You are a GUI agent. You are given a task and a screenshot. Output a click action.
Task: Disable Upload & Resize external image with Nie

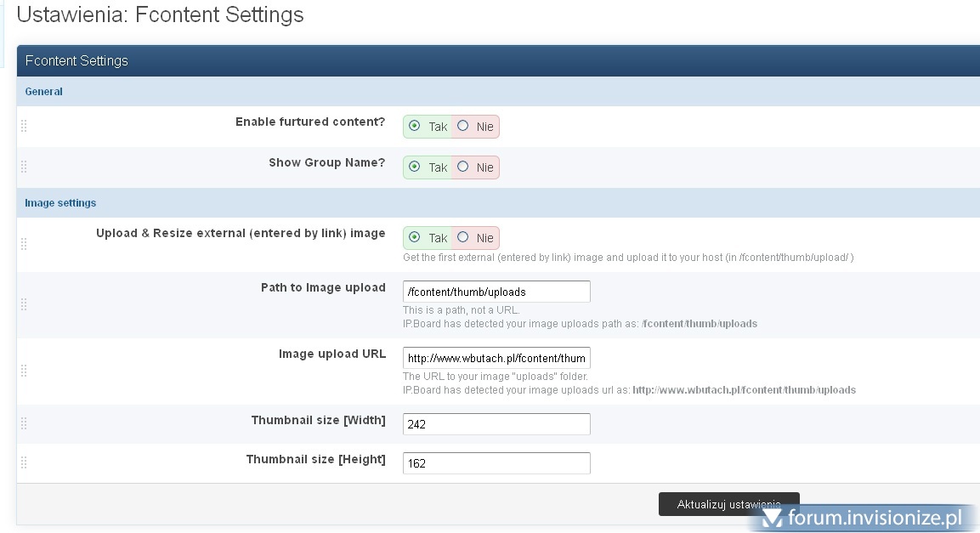[462, 237]
